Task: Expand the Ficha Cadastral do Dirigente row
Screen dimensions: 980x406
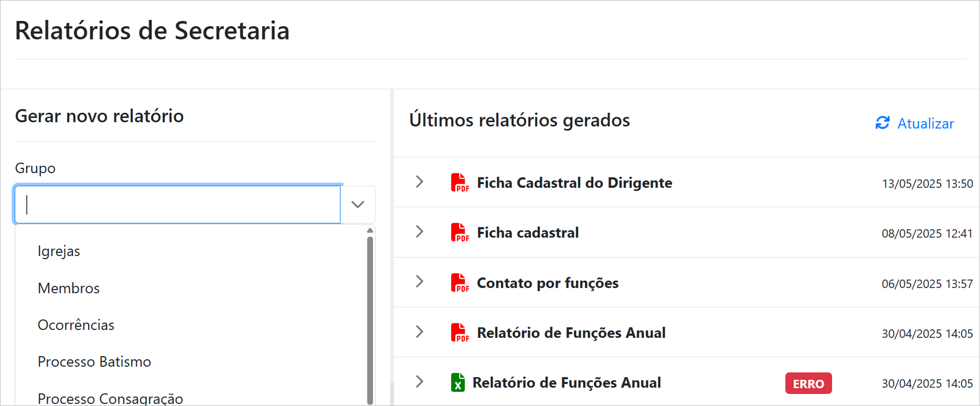Action: (420, 181)
